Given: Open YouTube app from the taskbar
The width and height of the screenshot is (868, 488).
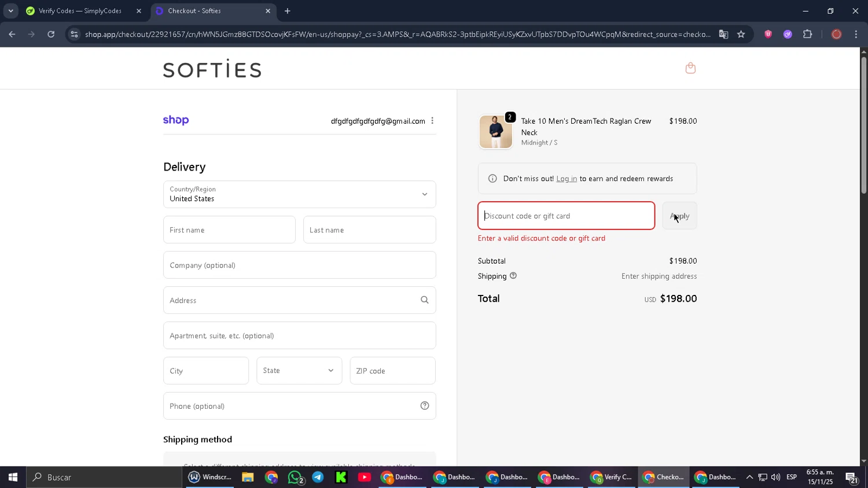Looking at the screenshot, I should pyautogui.click(x=364, y=477).
